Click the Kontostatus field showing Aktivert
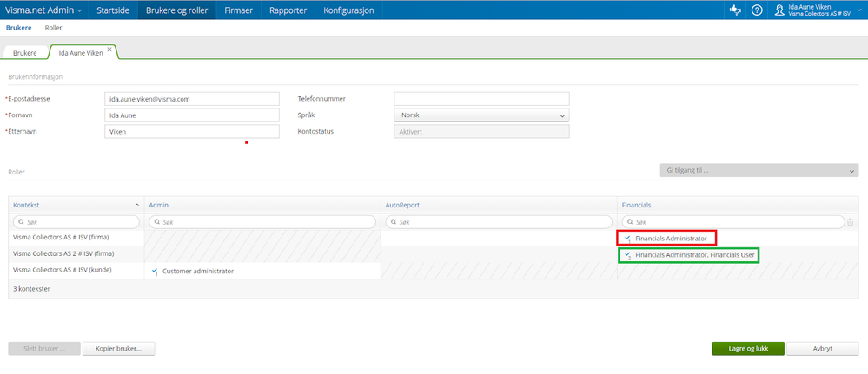This screenshot has height=374, width=868. click(x=481, y=132)
